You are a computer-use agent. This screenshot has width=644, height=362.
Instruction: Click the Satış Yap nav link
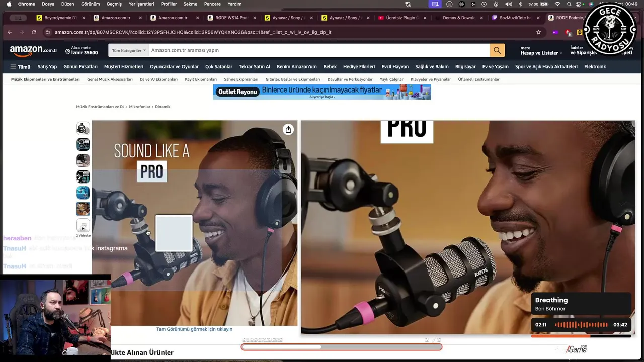tap(47, 67)
